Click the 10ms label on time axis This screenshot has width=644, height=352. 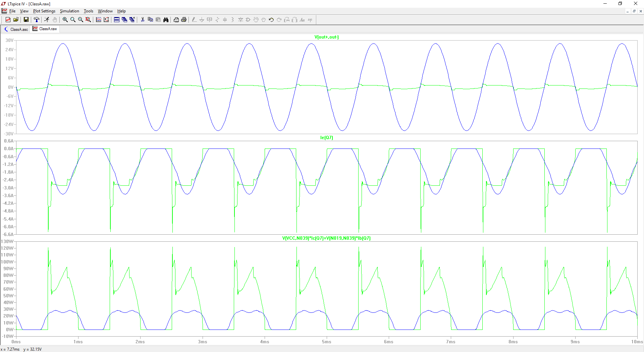(637, 342)
